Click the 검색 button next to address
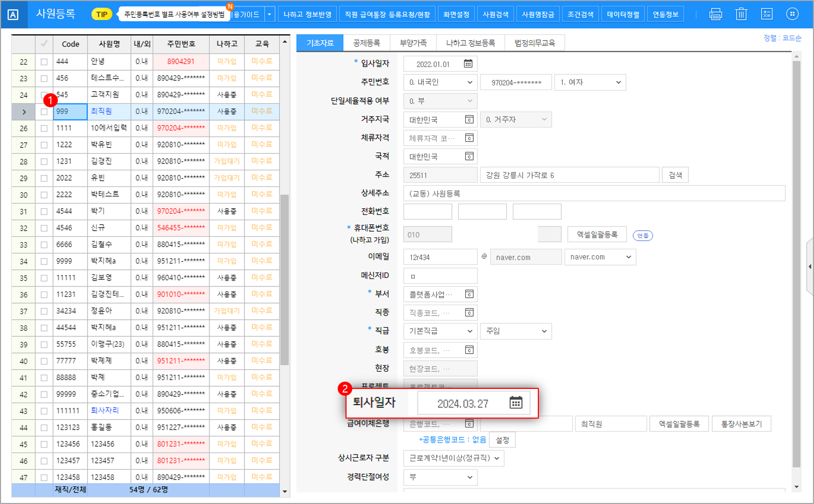 coord(675,175)
